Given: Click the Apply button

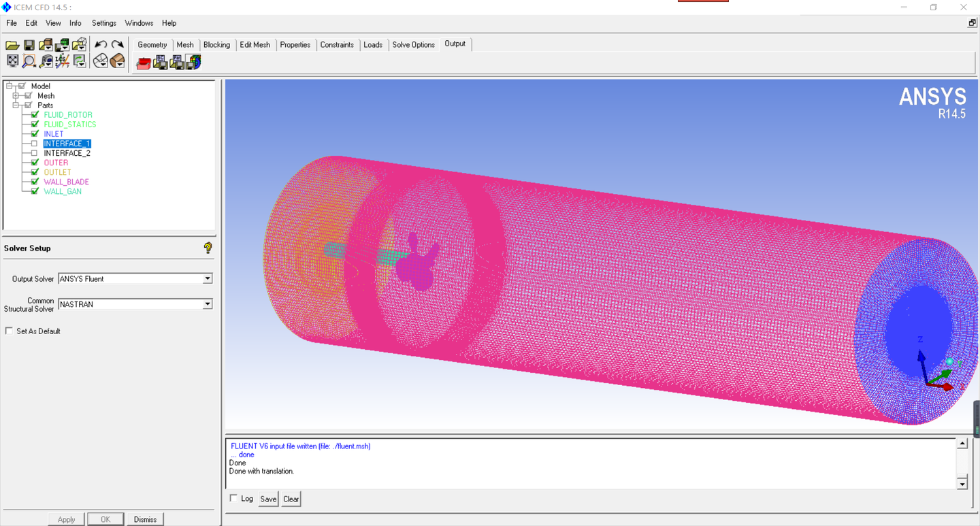Looking at the screenshot, I should coord(66,519).
